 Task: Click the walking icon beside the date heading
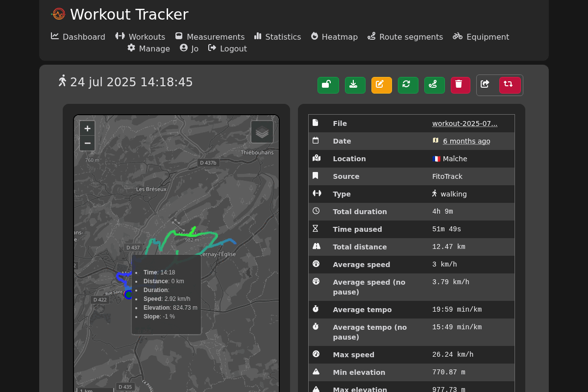(x=62, y=81)
